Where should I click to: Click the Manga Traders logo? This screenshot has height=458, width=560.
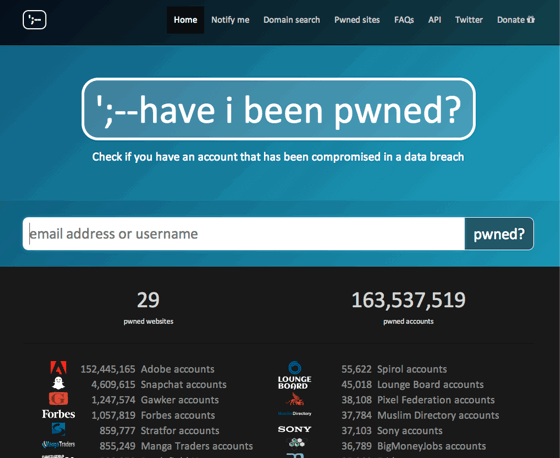coord(59,444)
